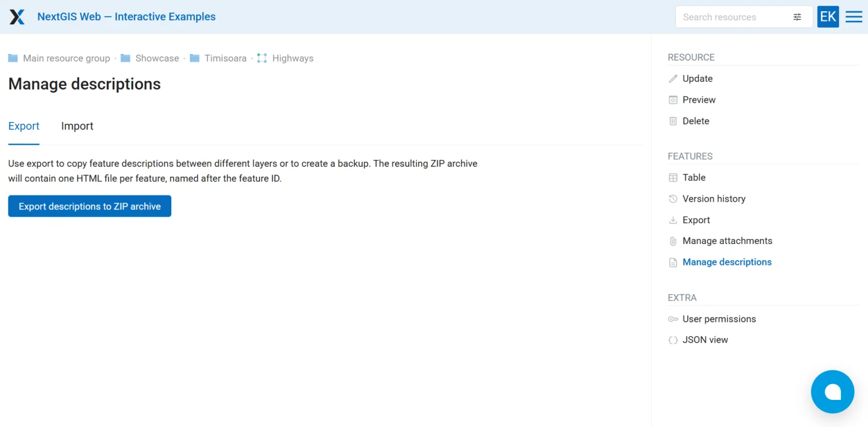
Task: Click the paperclip icon beside Manage attachments
Action: pyautogui.click(x=673, y=241)
